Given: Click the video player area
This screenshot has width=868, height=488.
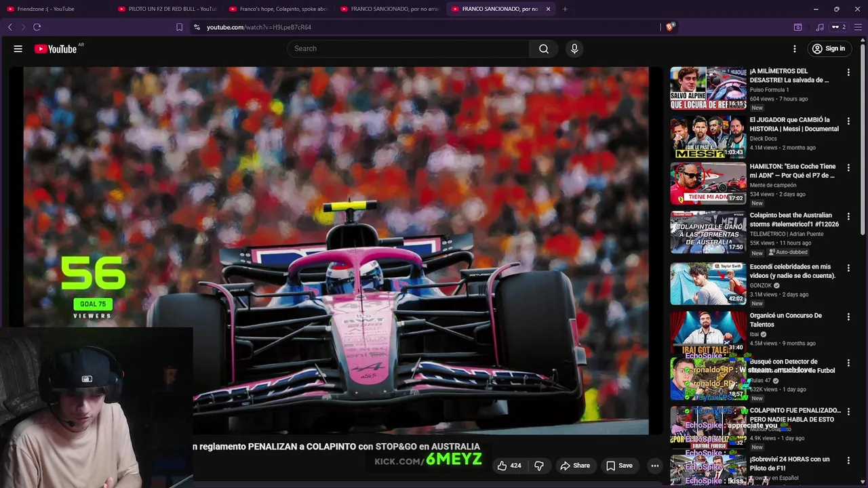Looking at the screenshot, I should (x=336, y=251).
